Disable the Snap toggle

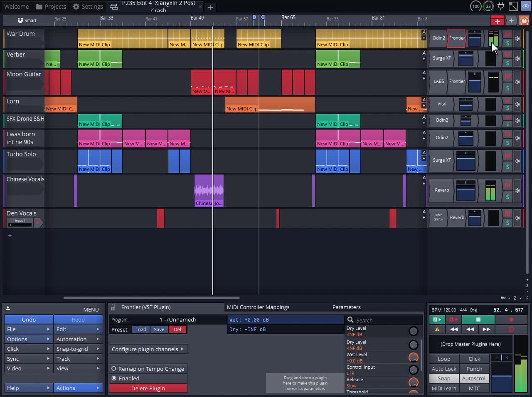click(x=444, y=378)
